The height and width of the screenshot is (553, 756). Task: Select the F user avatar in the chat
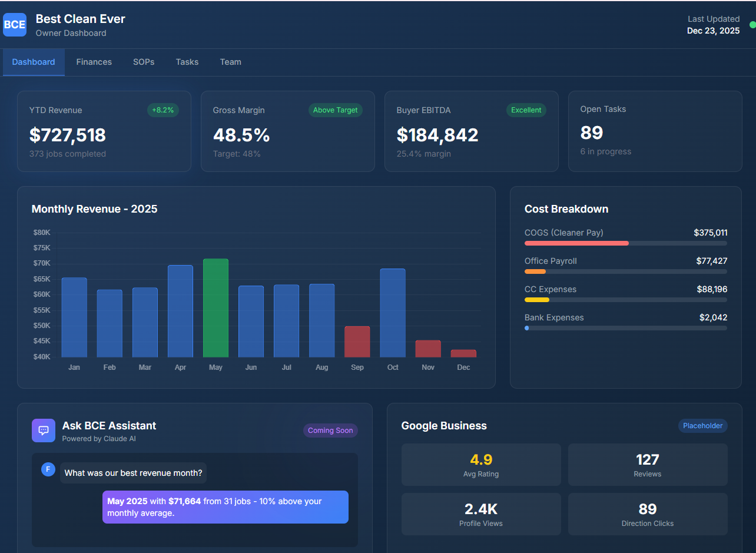pos(48,469)
